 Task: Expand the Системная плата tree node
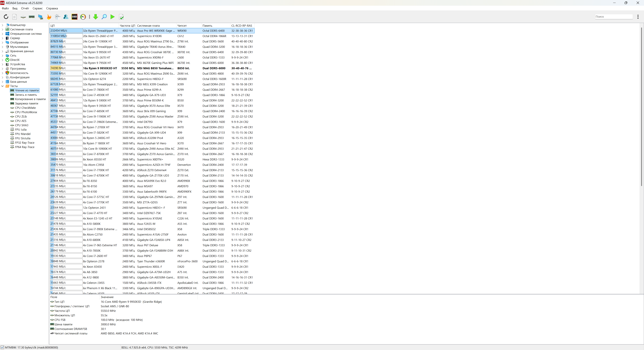click(3, 30)
